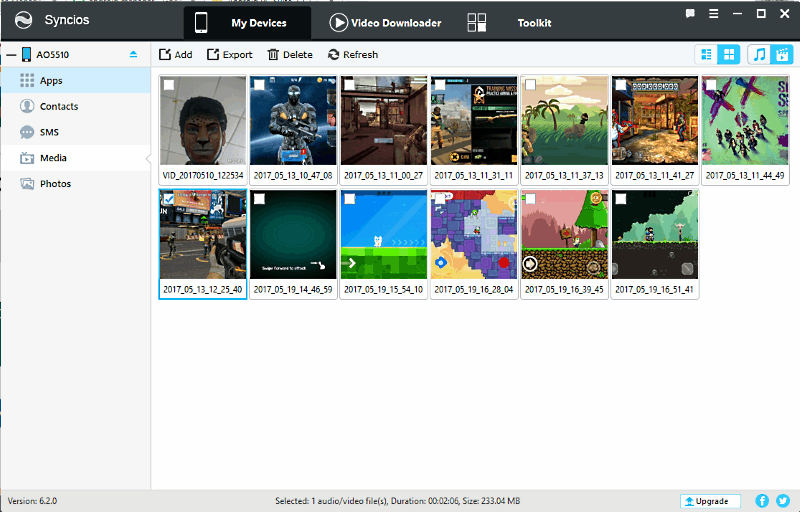Uncheck the 2017_05_13_12_25_40 checkbox
Viewport: 800px width, 512px height.
[x=169, y=199]
